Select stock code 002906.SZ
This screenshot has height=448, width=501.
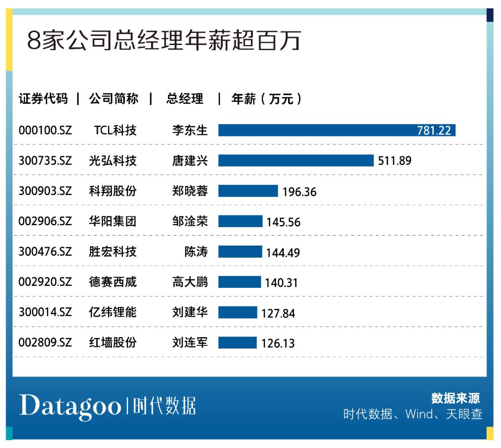(x=45, y=221)
